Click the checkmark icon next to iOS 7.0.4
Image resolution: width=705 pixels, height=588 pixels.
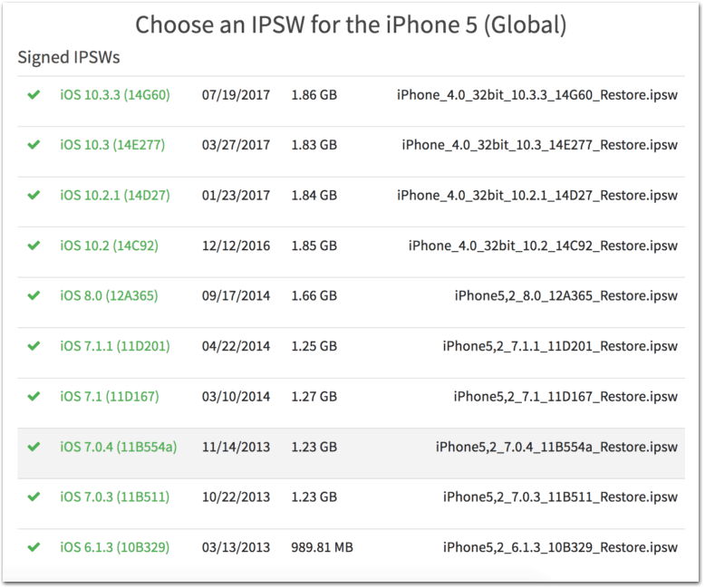coord(34,447)
